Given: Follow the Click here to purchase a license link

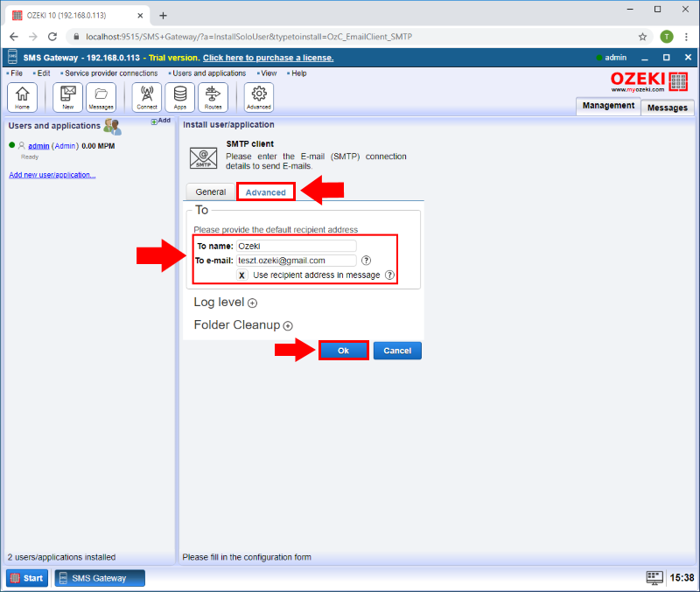Looking at the screenshot, I should tap(268, 58).
